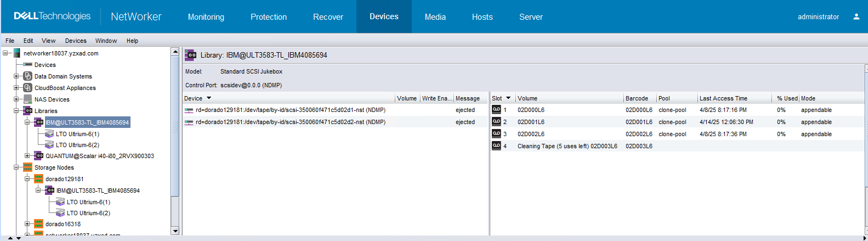The width and height of the screenshot is (868, 241).
Task: Click the Device column sort arrow
Action: tap(209, 98)
